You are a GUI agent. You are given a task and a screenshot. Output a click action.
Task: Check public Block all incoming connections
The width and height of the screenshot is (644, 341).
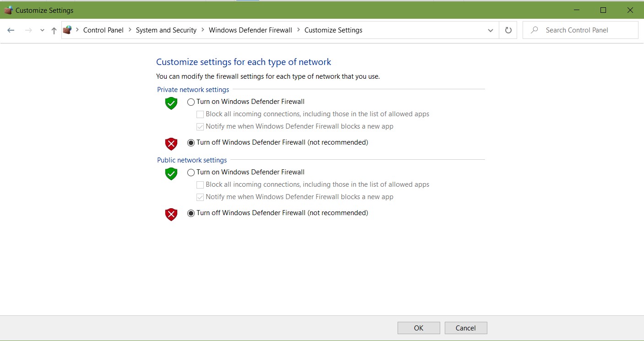coord(200,185)
